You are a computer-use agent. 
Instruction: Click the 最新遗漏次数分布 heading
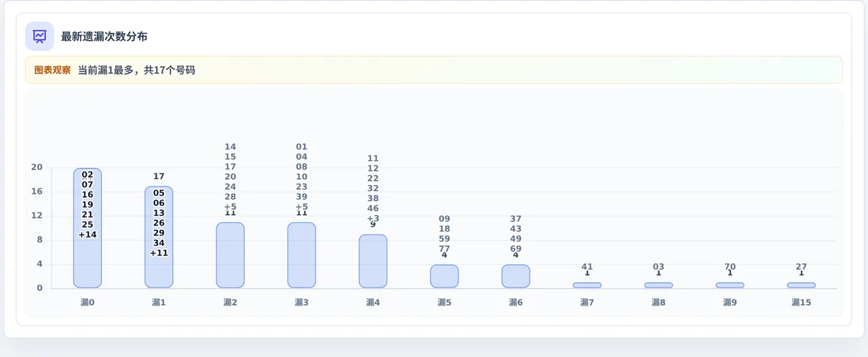click(x=104, y=37)
